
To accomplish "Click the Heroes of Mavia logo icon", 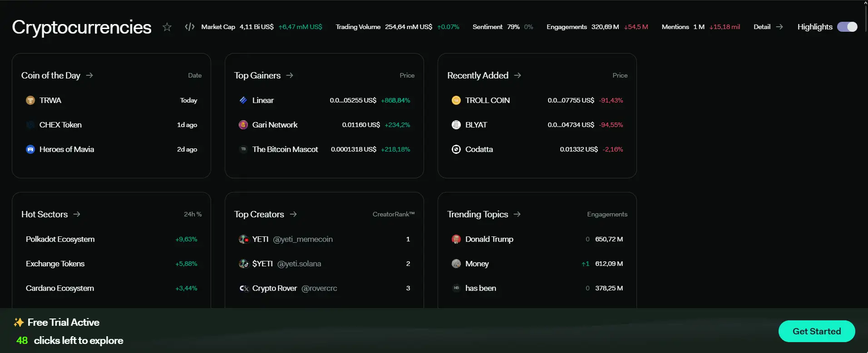I will point(30,149).
